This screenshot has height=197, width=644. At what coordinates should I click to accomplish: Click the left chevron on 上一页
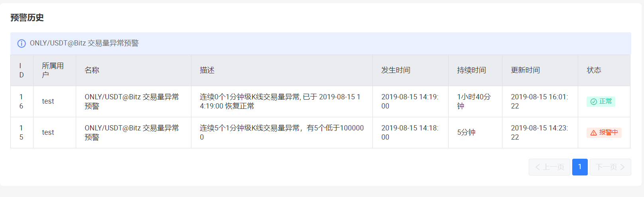coord(538,167)
